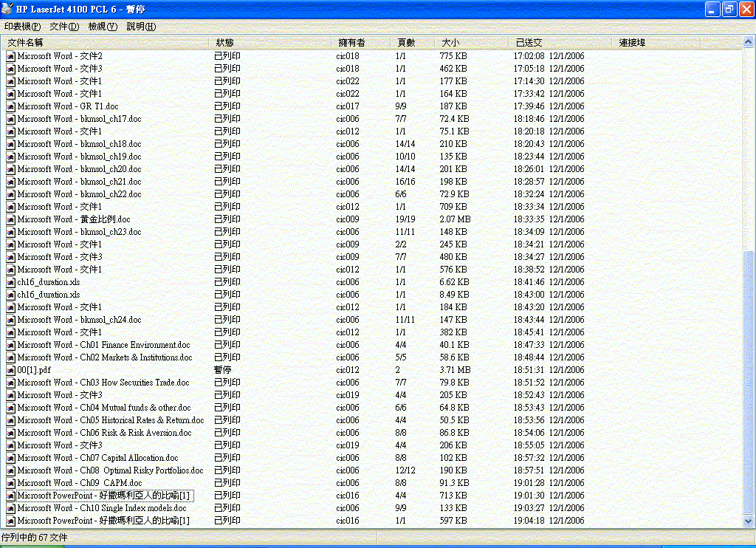Click document icon of 黃金比例.doc job

pyautogui.click(x=10, y=219)
